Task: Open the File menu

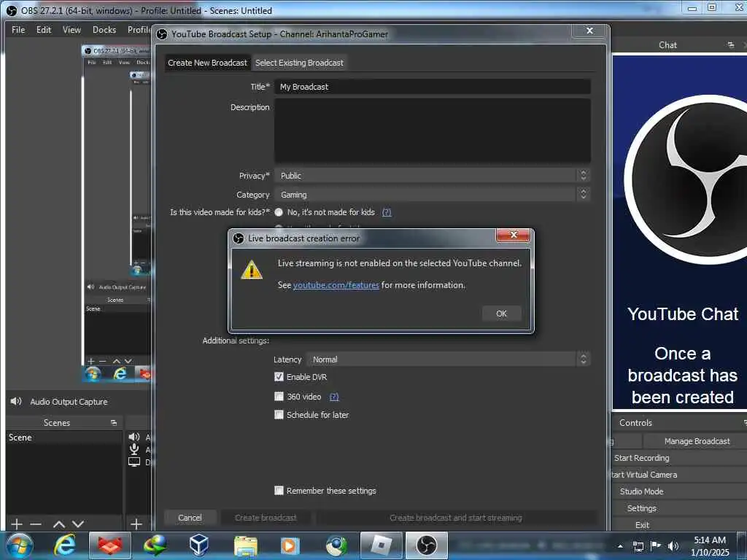Action: click(18, 29)
